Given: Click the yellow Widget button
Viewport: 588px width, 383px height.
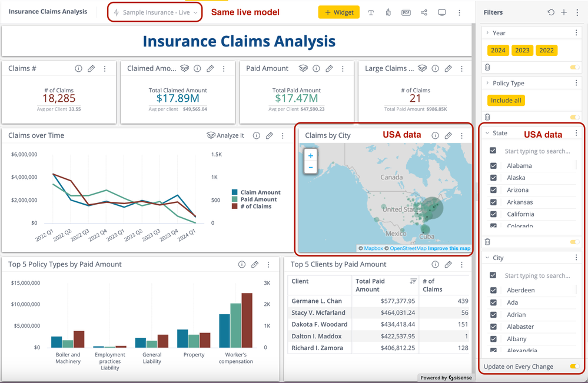Looking at the screenshot, I should click(339, 12).
